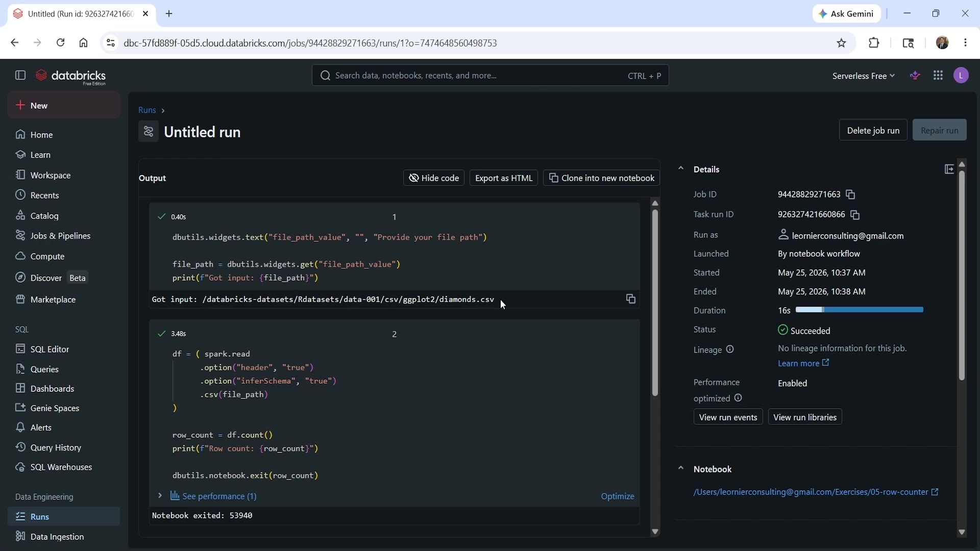Export output as HTML
This screenshot has height=551, width=980.
click(504, 178)
